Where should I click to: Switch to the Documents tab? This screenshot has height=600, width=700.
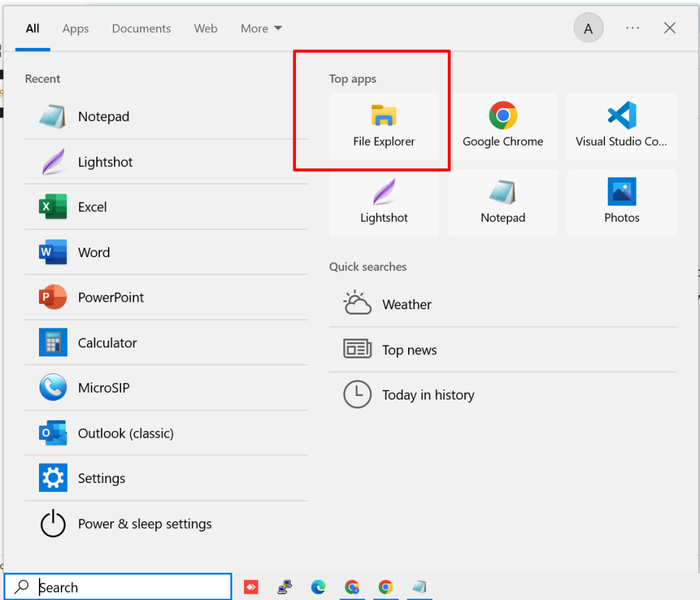click(x=142, y=29)
